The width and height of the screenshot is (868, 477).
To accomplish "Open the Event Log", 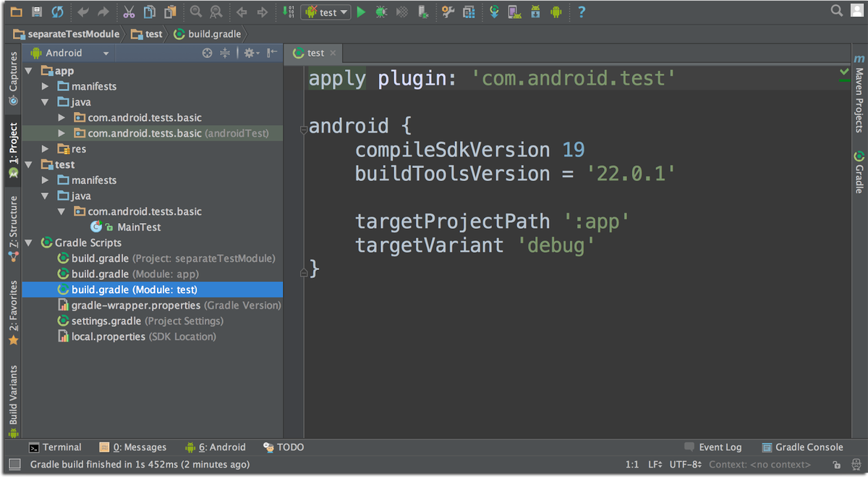I will (713, 447).
